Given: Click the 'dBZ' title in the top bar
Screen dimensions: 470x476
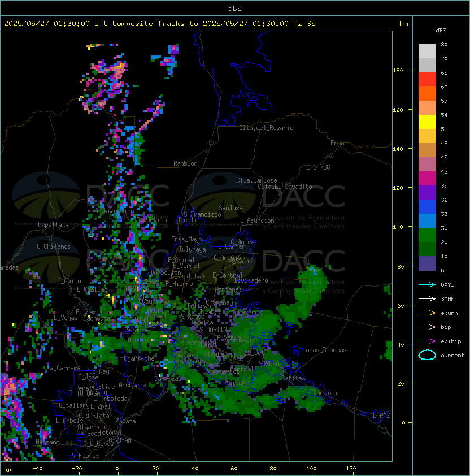Looking at the screenshot, I should point(235,8).
